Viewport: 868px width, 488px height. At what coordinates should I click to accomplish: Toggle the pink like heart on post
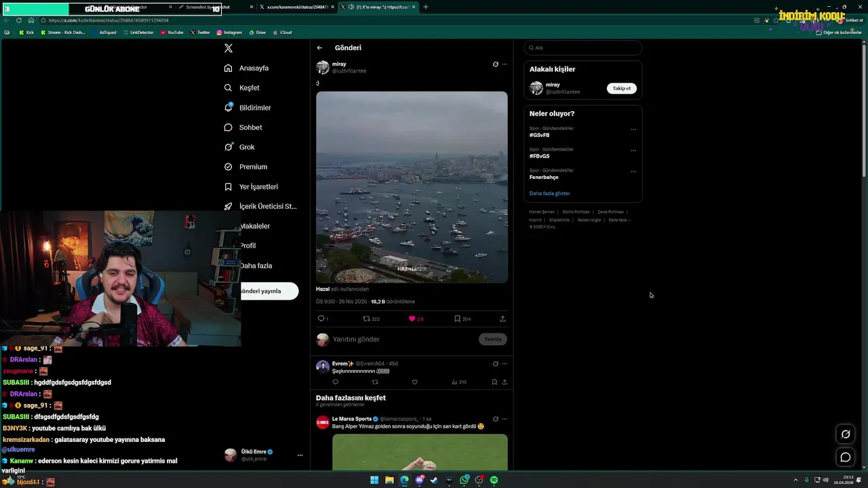click(412, 319)
